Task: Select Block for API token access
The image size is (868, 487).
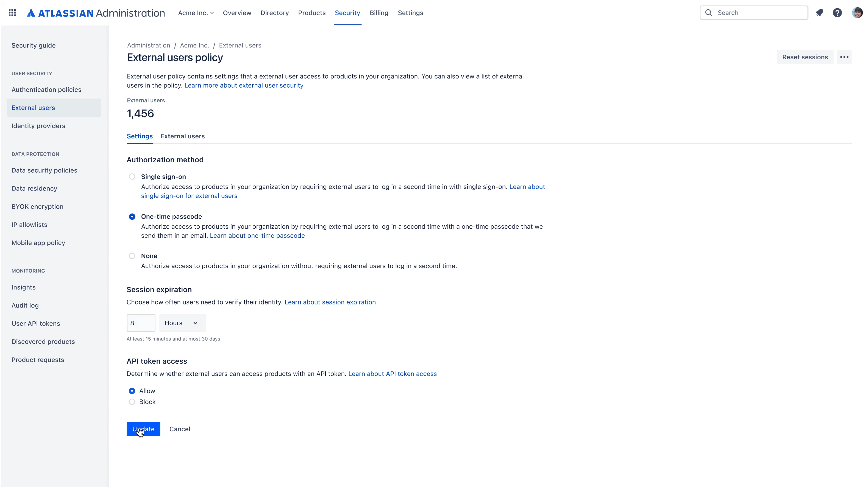Action: click(132, 402)
